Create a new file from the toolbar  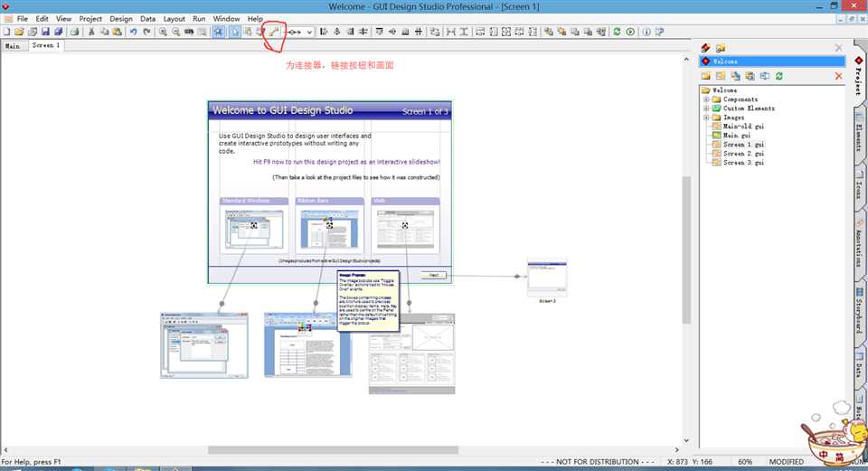pyautogui.click(x=6, y=33)
